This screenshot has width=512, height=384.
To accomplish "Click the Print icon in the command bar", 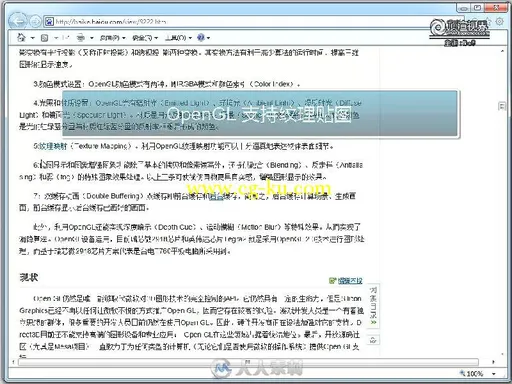I will [x=80, y=38].
